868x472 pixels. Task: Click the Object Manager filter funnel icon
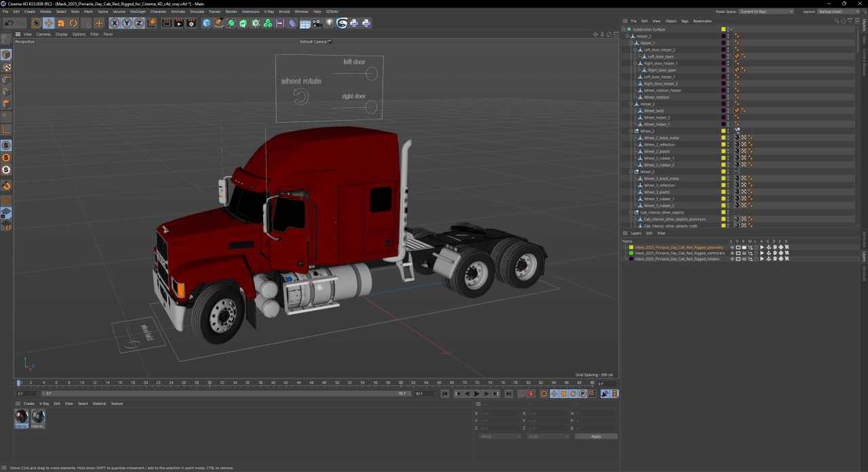pos(850,21)
